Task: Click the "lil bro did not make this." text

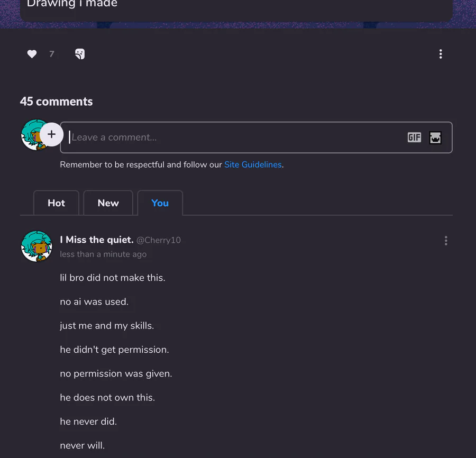Action: click(113, 278)
